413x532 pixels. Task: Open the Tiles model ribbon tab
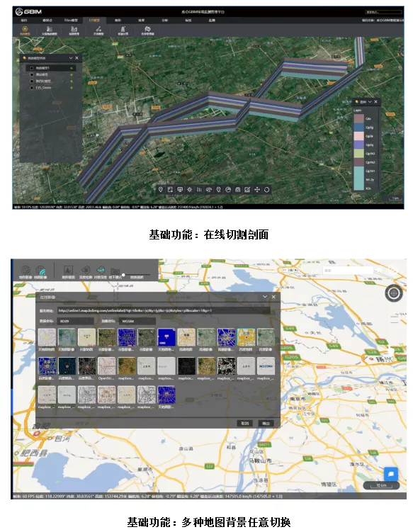(x=71, y=21)
